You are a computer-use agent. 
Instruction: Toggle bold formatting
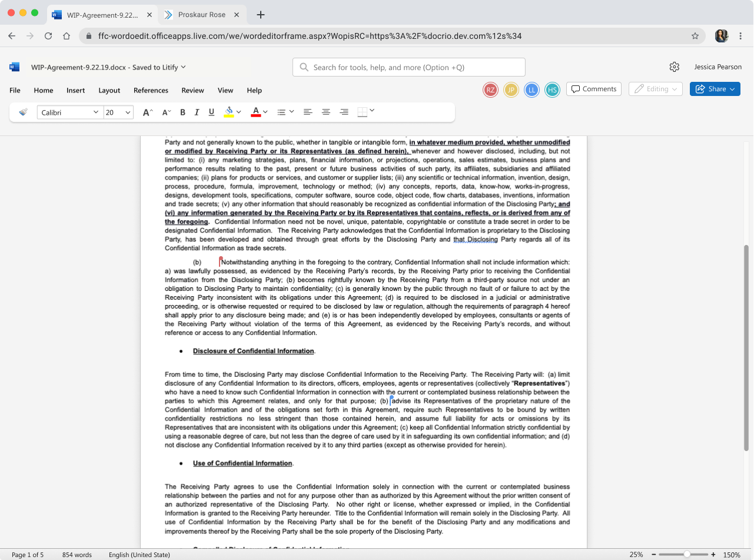click(x=182, y=112)
